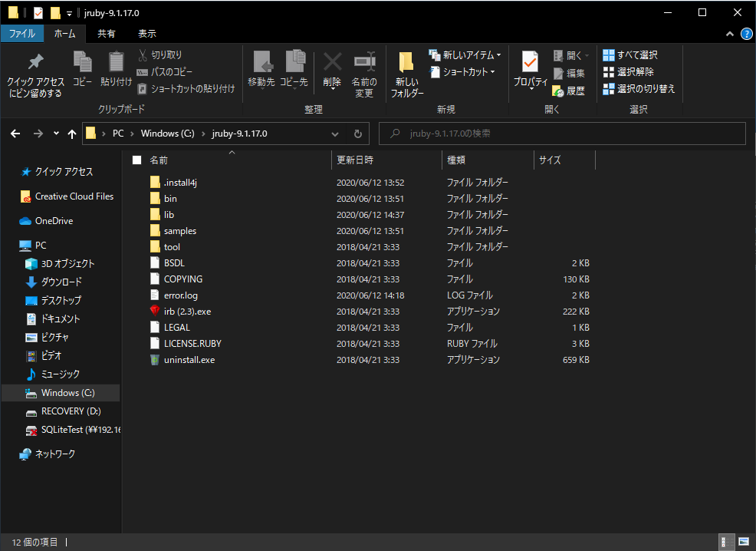Click the 削除 (Delete) X icon
Screen dimensions: 756x551
(332, 62)
